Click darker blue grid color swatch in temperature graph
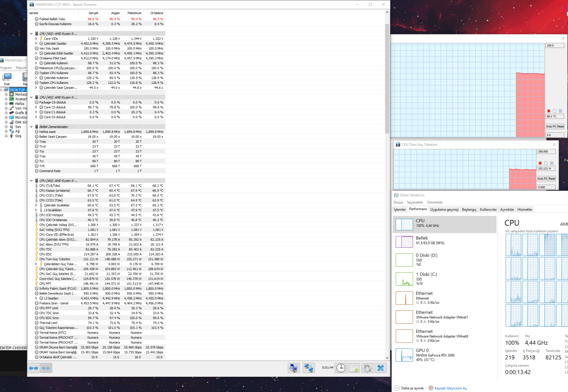The width and height of the screenshot is (568, 392). 560,111
